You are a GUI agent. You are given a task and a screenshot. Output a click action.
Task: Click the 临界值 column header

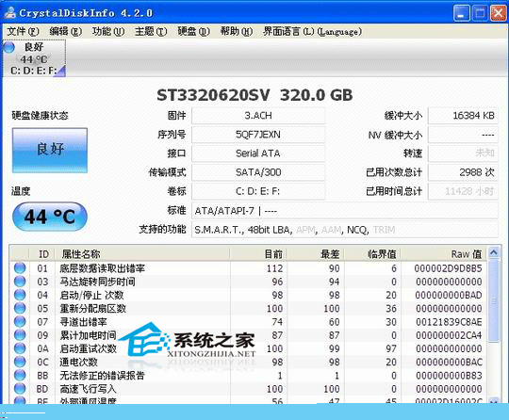372,254
